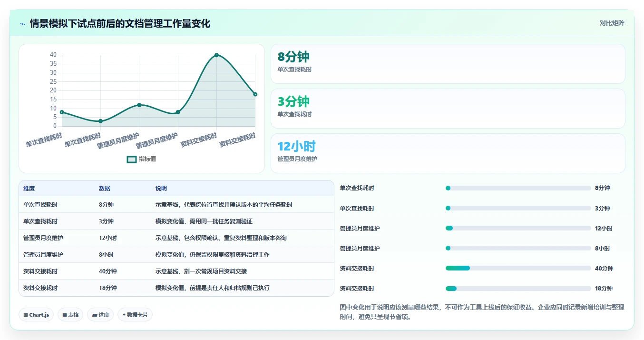This screenshot has height=340, width=644.
Task: Click the chart data point at value 12
Action: (x=139, y=105)
